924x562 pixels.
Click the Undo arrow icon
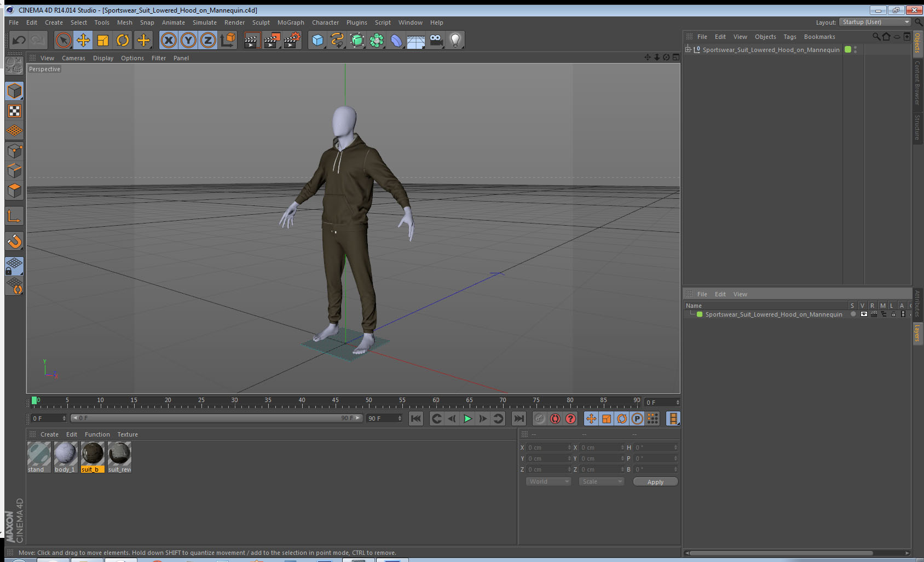(19, 40)
